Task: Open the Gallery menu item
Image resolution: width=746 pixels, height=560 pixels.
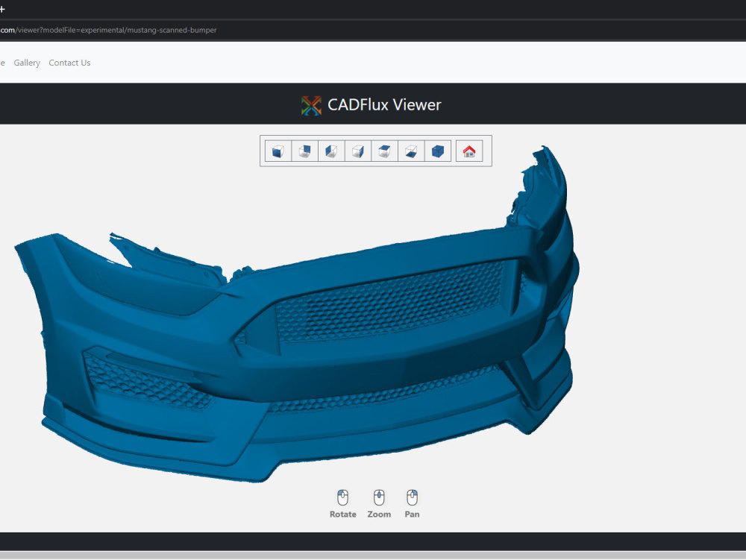Action: (x=27, y=63)
